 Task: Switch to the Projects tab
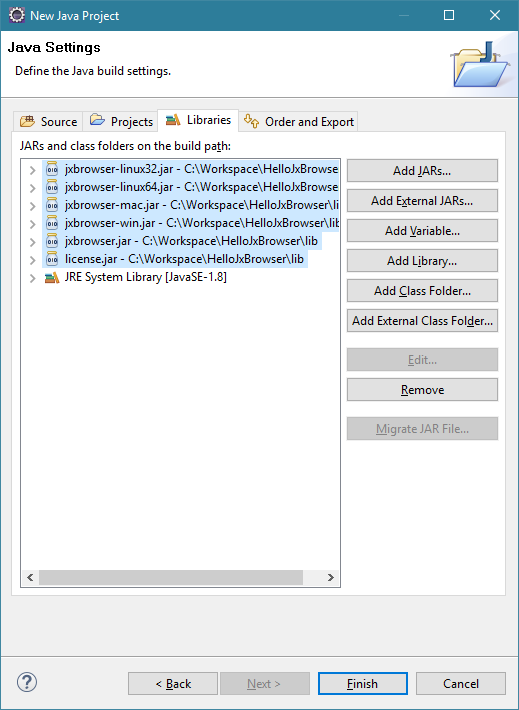point(120,121)
